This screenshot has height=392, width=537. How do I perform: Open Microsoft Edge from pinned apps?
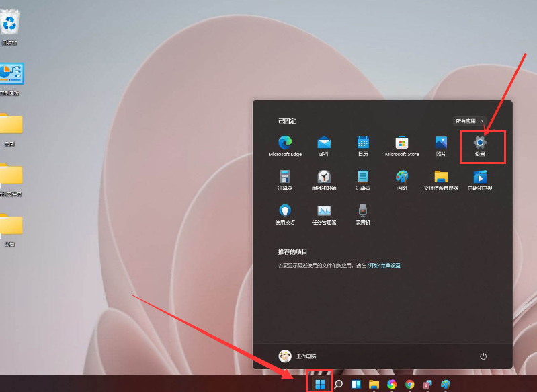285,146
